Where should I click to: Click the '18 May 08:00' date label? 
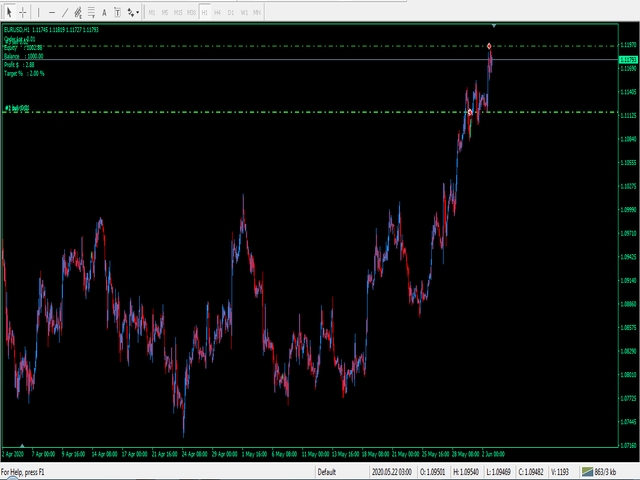pos(376,454)
